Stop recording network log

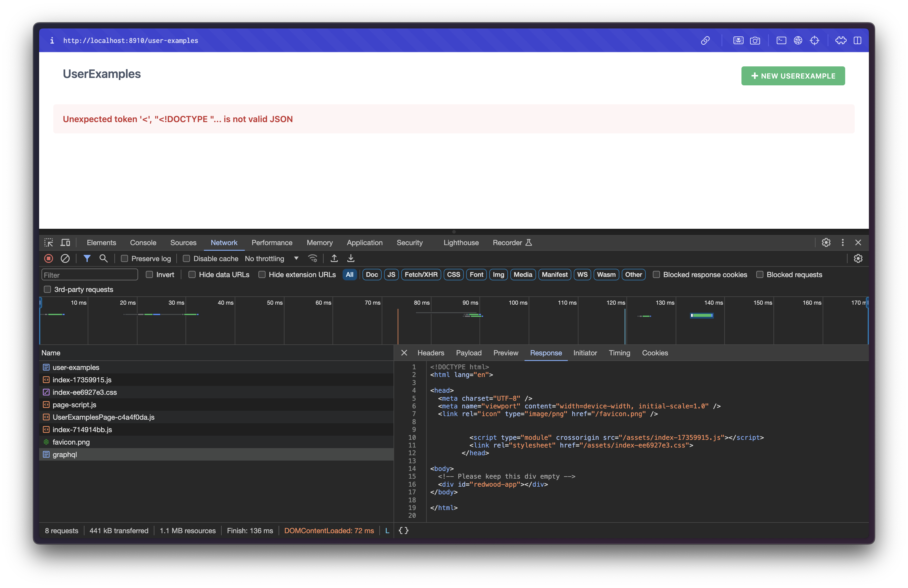click(48, 258)
